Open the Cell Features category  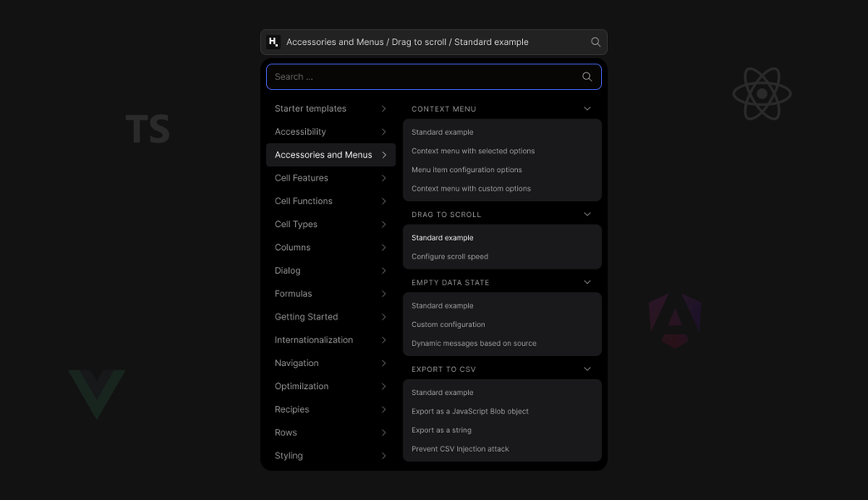[x=331, y=178]
